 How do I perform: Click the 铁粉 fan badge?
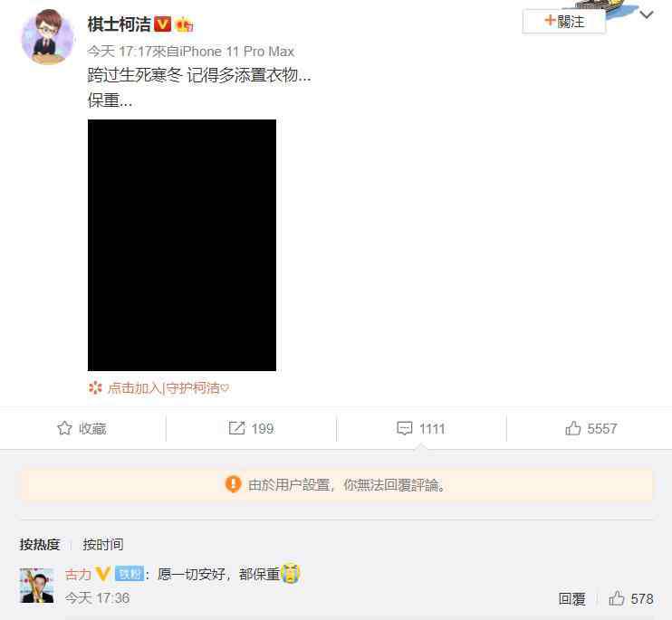click(x=130, y=574)
